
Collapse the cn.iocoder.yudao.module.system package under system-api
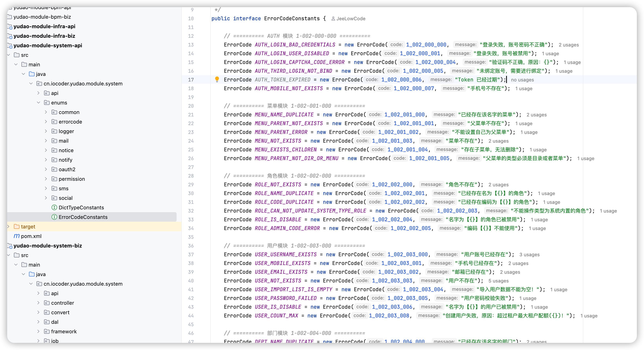31,84
